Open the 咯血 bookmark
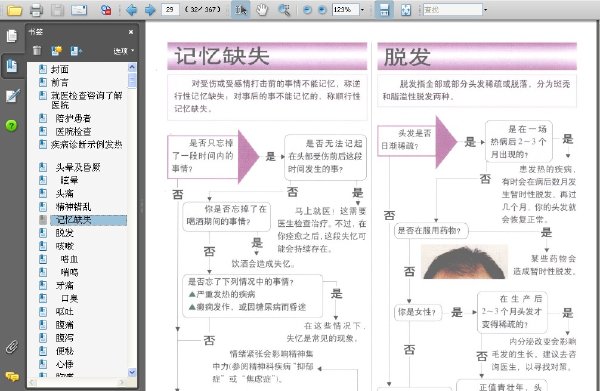Viewport: 600px width, 391px height. 69,259
